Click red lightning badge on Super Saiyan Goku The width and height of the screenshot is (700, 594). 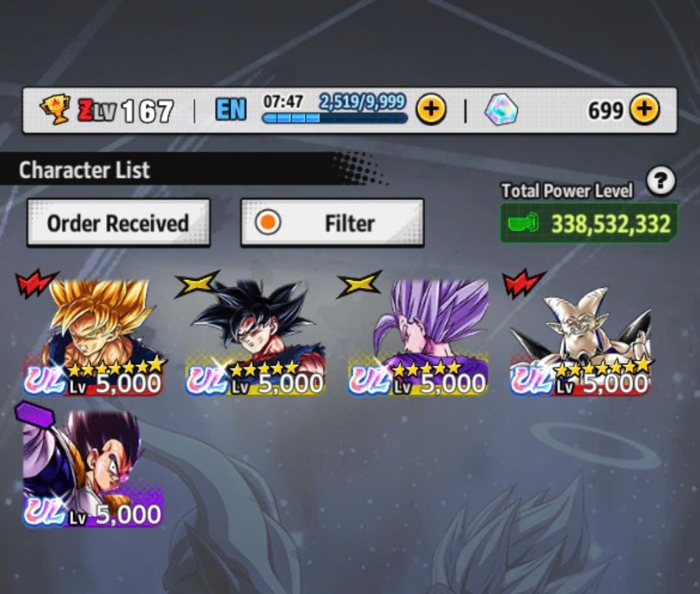click(35, 283)
